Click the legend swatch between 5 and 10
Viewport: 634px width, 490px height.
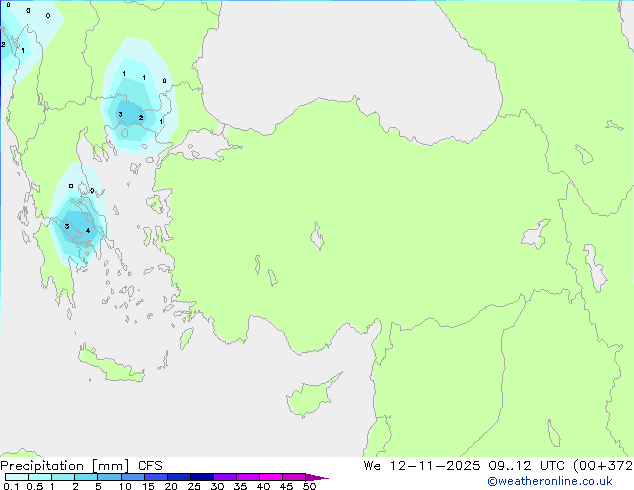pos(109,477)
